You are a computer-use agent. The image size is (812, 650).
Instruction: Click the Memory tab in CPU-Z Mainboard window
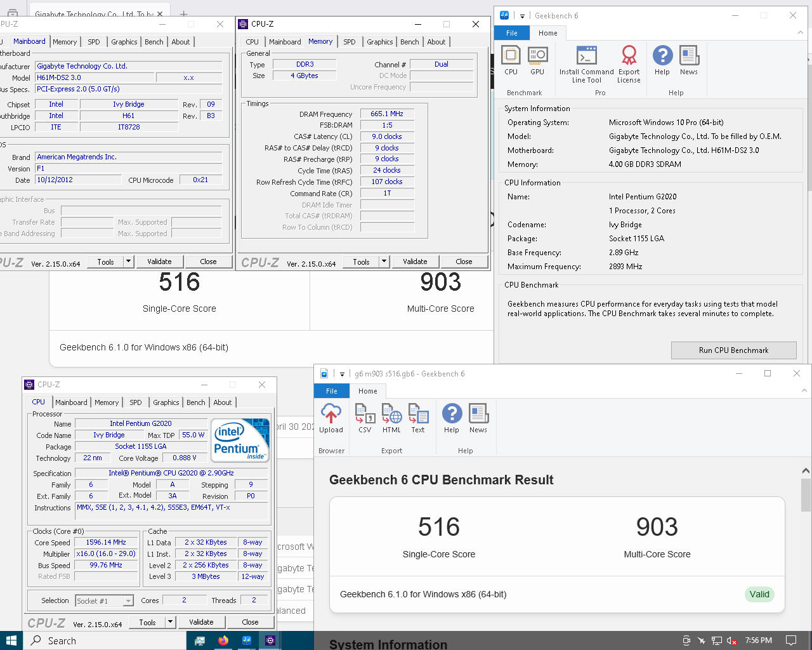point(65,42)
